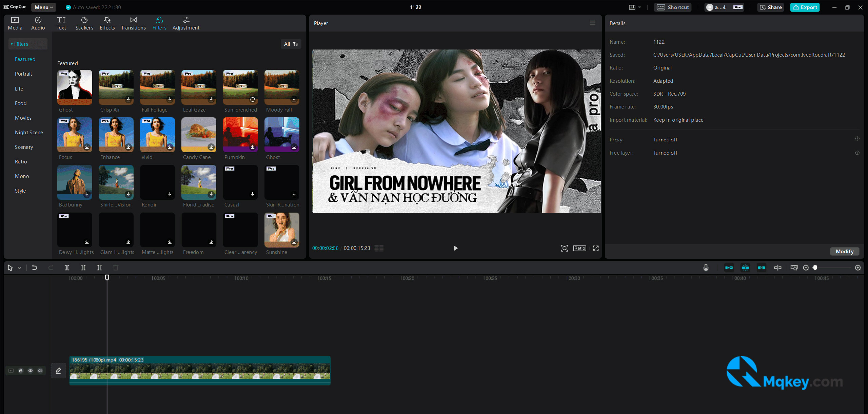Viewport: 868px width, 414px height.
Task: Click the Delete right split tool
Action: click(x=99, y=268)
